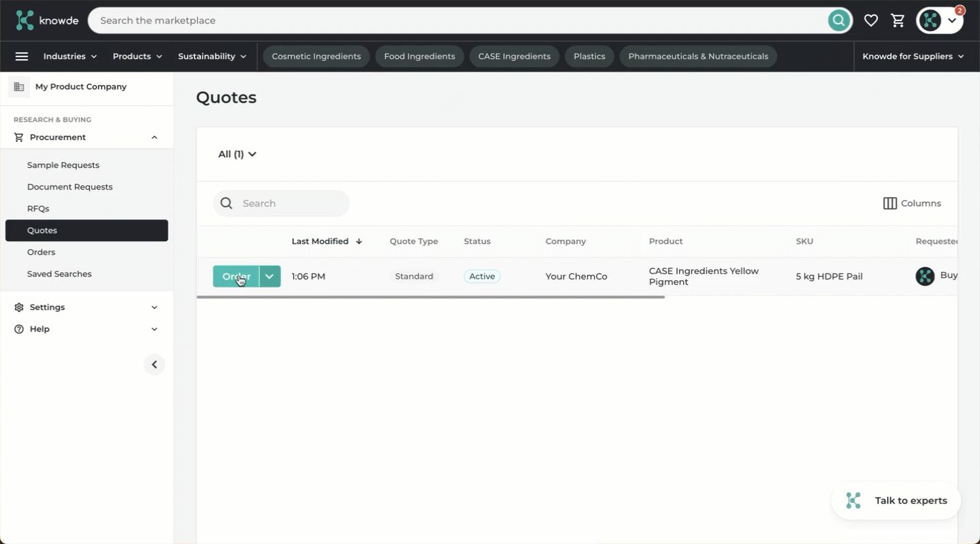This screenshot has height=544, width=980.
Task: Open the user profile avatar menu
Action: 939,20
